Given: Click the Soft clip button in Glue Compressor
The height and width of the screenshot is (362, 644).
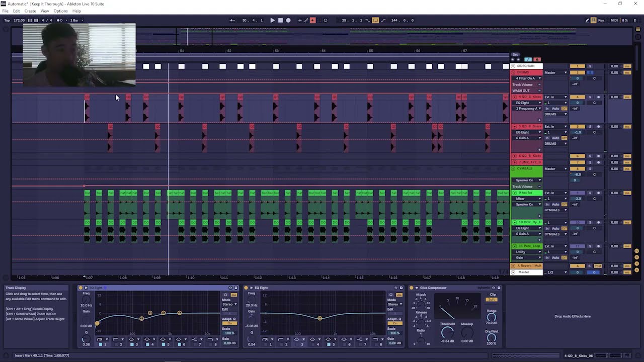Looking at the screenshot, I should pyautogui.click(x=492, y=300).
